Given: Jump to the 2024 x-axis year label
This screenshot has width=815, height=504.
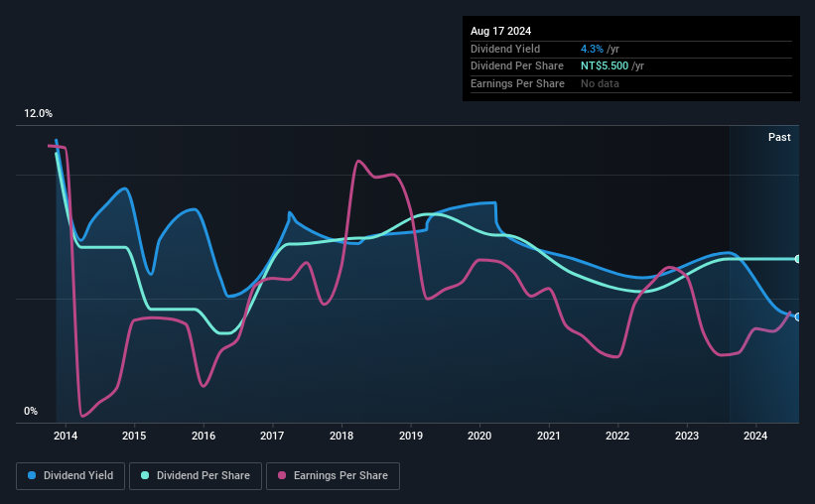Looking at the screenshot, I should (755, 436).
